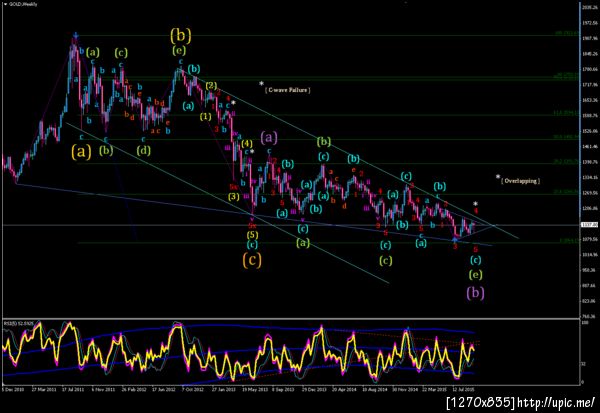Select the blue down arrow at the price peak
Screen dimensions: 600x413
click(x=76, y=36)
